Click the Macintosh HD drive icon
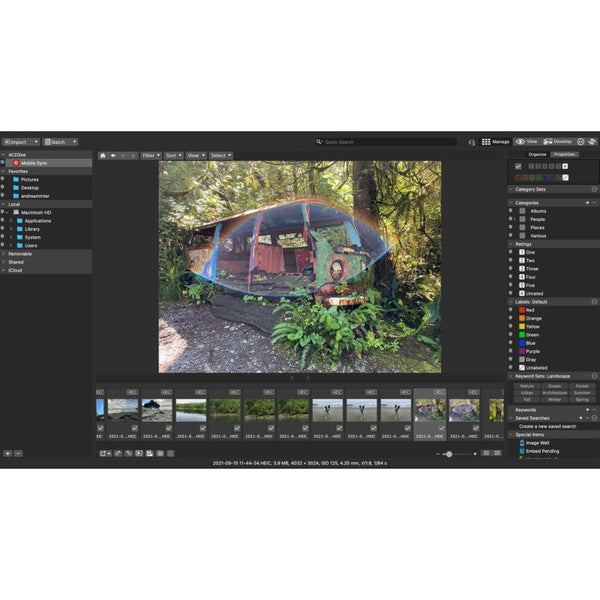The image size is (600, 600). click(x=16, y=212)
